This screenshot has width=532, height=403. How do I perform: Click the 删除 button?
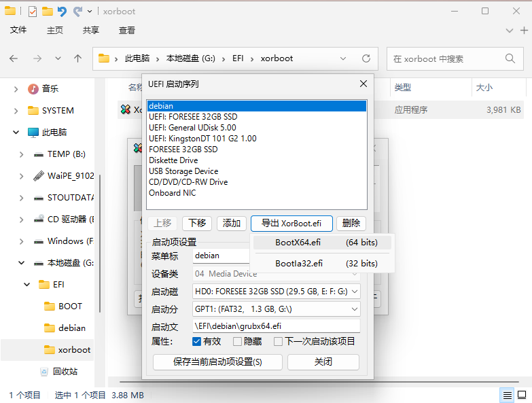pyautogui.click(x=351, y=223)
